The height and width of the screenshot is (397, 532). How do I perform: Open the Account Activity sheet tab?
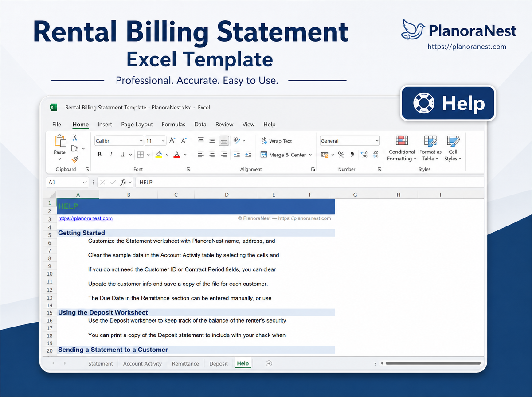(142, 363)
